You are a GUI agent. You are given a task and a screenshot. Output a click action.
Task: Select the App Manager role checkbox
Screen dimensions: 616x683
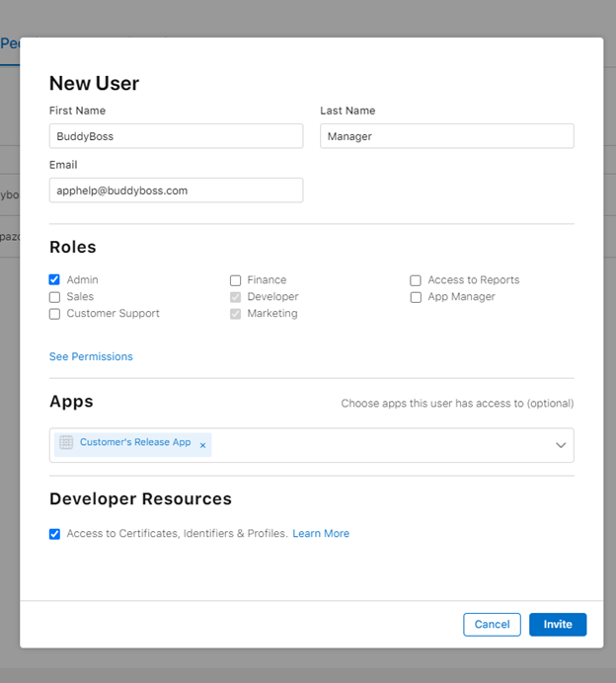(x=416, y=297)
